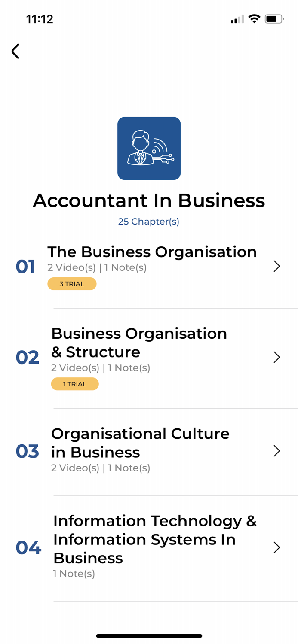Viewport: 298px width, 644px height.
Task: Select Organisational Culture in Business title
Action: click(x=140, y=443)
